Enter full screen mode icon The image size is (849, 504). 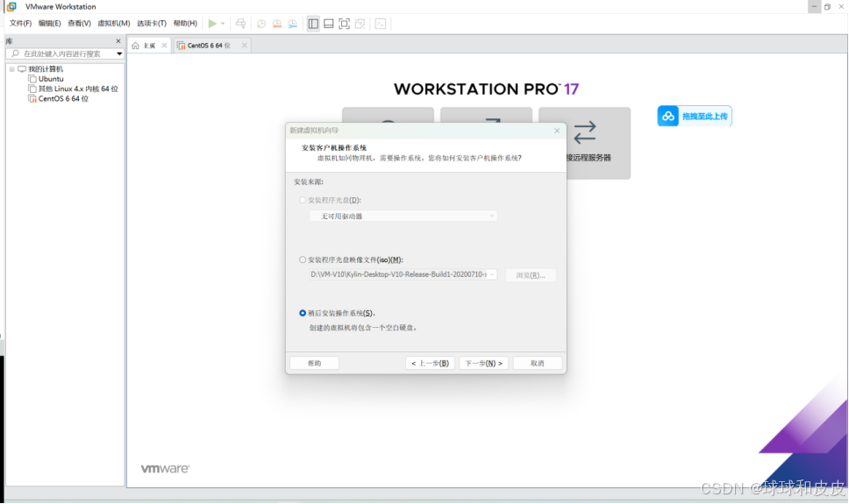click(x=344, y=24)
